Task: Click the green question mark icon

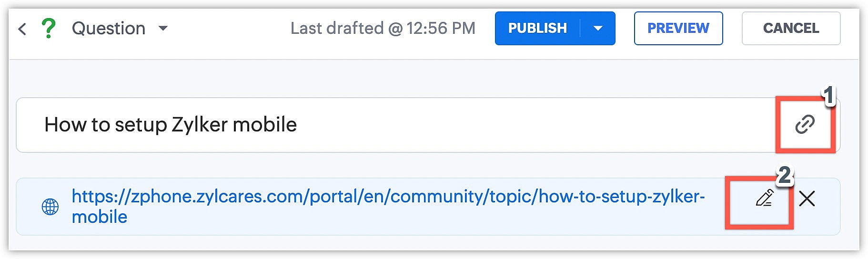Action: 48,29
